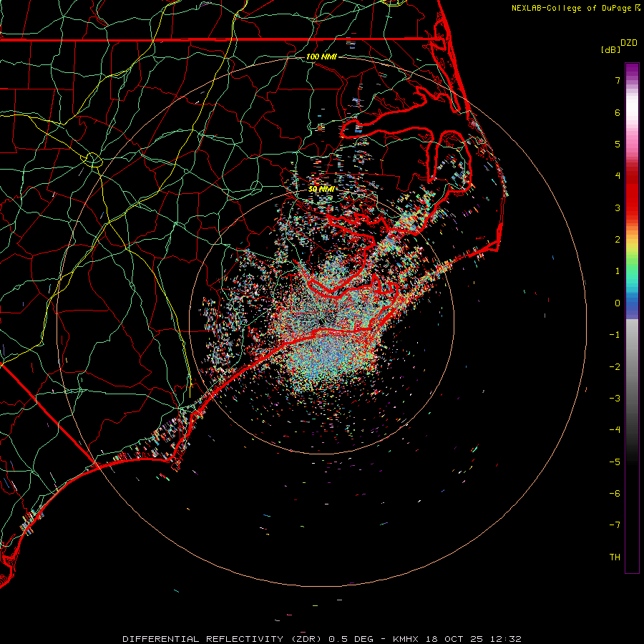Click the [dB] units label

611,49
